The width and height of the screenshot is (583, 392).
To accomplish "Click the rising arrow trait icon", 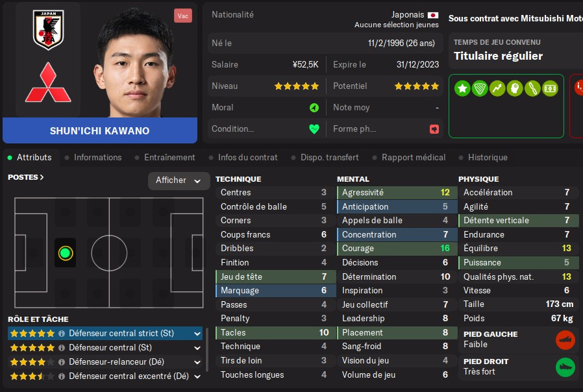I will point(497,88).
